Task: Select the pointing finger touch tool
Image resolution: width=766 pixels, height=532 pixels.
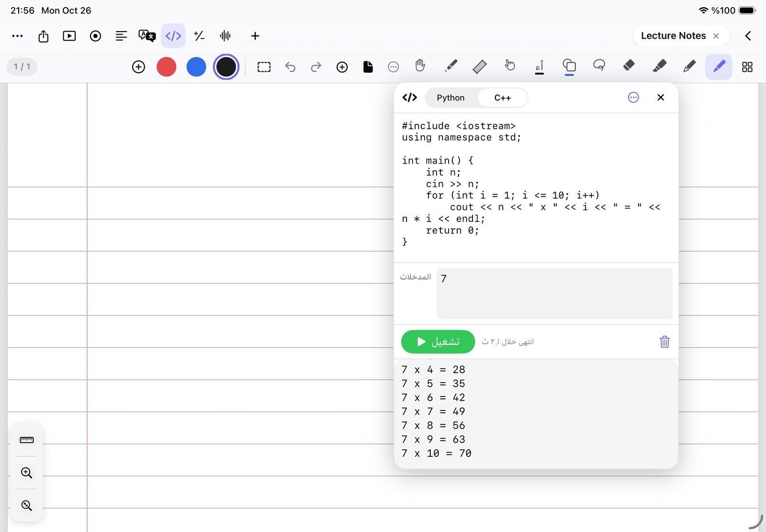Action: coord(509,66)
